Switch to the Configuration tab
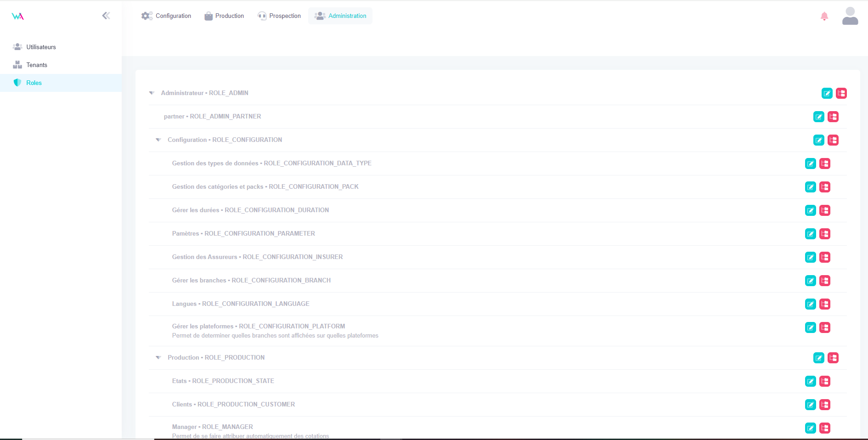 tap(166, 16)
